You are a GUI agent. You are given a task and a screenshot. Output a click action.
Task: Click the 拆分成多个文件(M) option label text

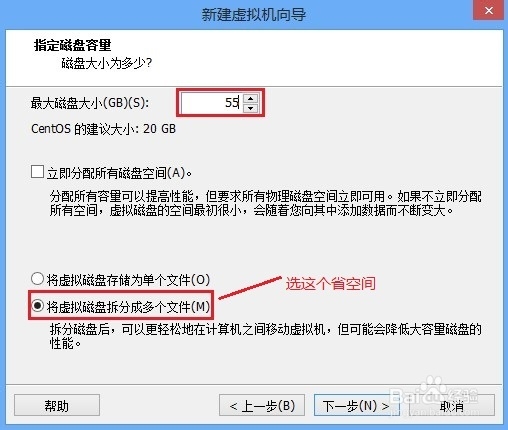point(128,307)
